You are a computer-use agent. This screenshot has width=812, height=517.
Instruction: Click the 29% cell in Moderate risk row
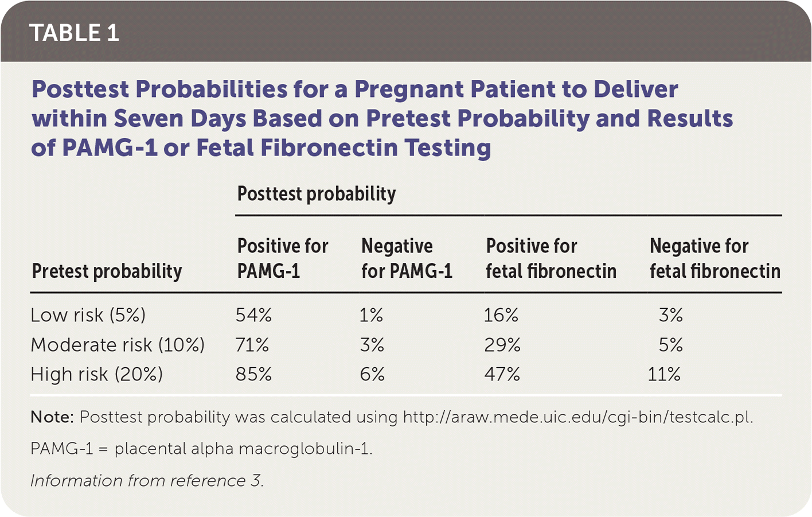pyautogui.click(x=502, y=345)
